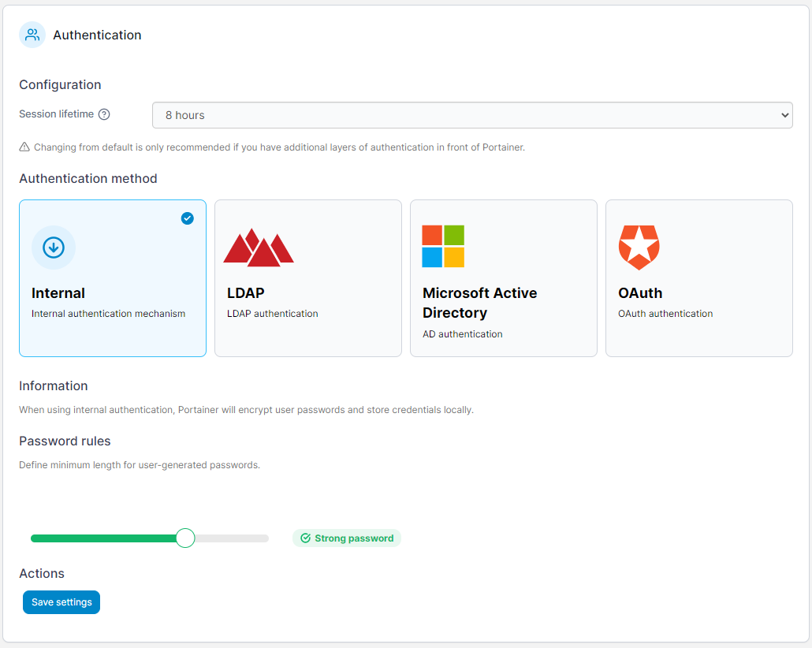Open the Session lifetime help tooltip icon
Image resolution: width=812 pixels, height=648 pixels.
click(x=105, y=114)
